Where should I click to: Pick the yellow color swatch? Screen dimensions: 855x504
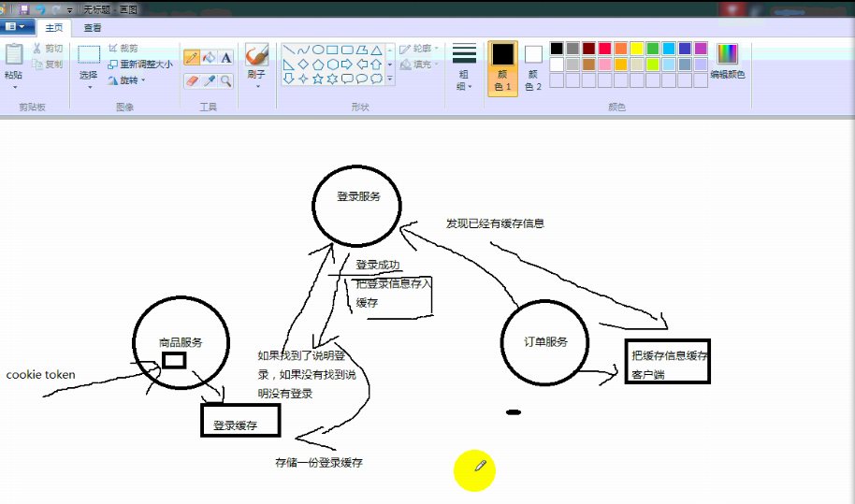(636, 49)
